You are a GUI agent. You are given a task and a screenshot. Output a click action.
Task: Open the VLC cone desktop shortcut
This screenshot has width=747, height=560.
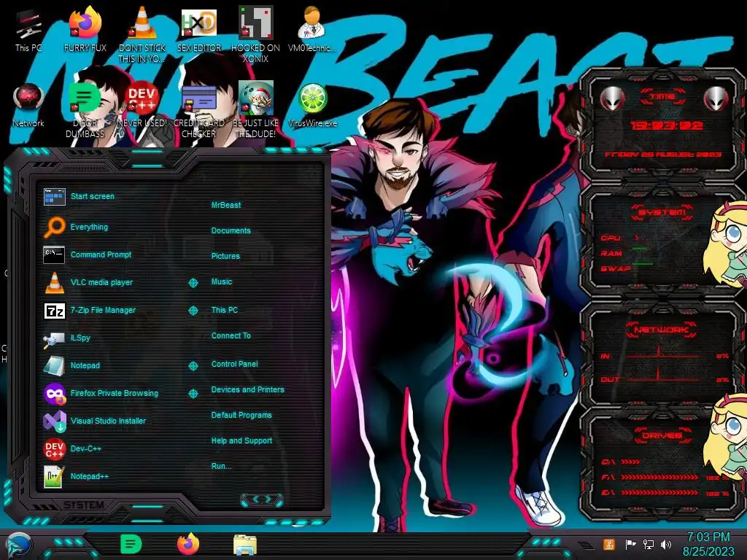pyautogui.click(x=142, y=34)
